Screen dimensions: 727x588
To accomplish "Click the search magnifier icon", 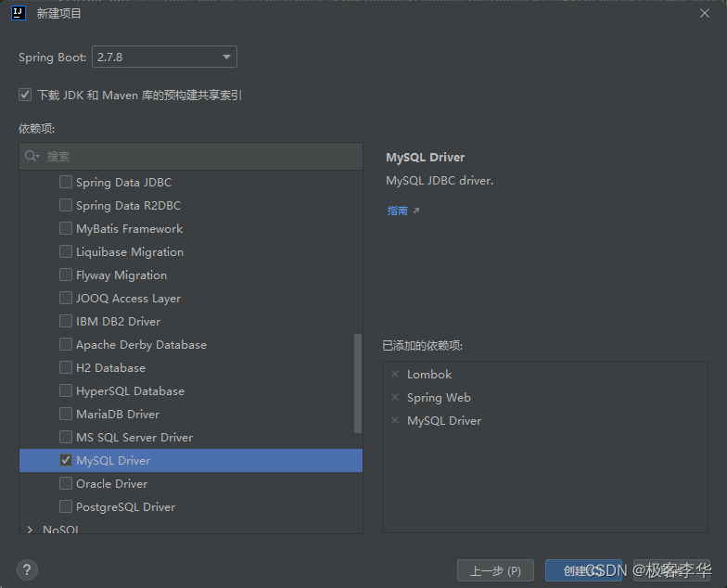I will [32, 156].
